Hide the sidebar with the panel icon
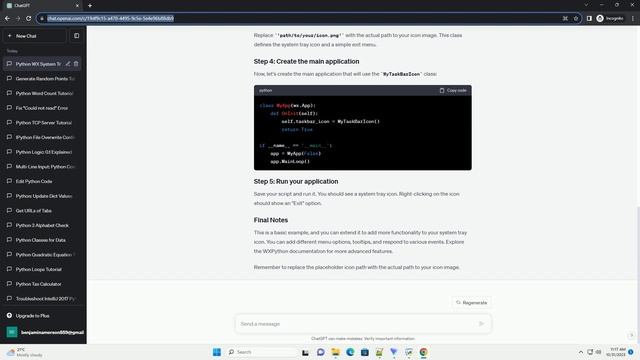This screenshot has width=640, height=360. pyautogui.click(x=76, y=36)
